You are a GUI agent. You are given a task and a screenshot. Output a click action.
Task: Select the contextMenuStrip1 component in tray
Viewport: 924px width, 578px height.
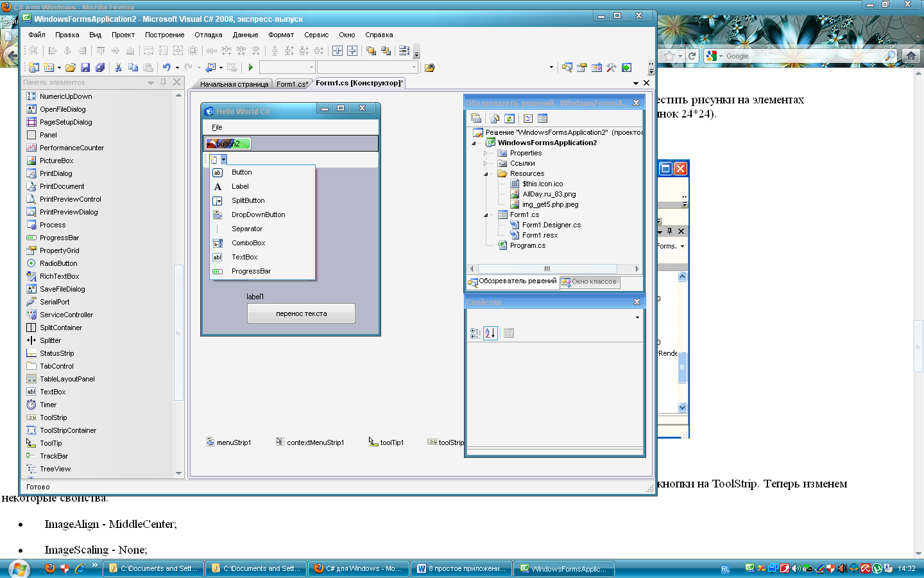pos(310,442)
